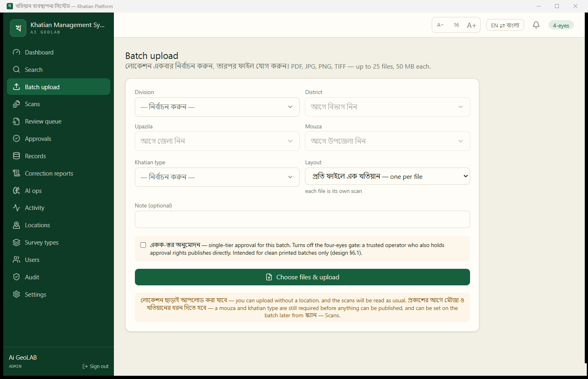Click Choose files & upload button

click(x=302, y=277)
